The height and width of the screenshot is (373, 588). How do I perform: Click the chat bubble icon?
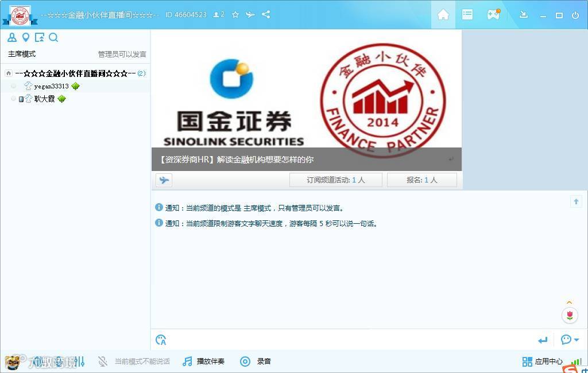(x=566, y=340)
